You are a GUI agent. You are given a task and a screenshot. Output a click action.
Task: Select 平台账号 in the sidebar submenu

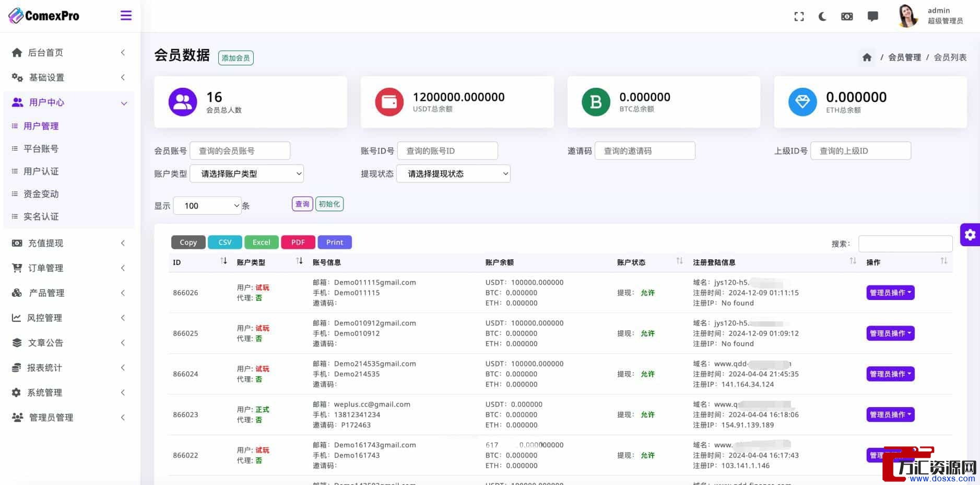41,149
